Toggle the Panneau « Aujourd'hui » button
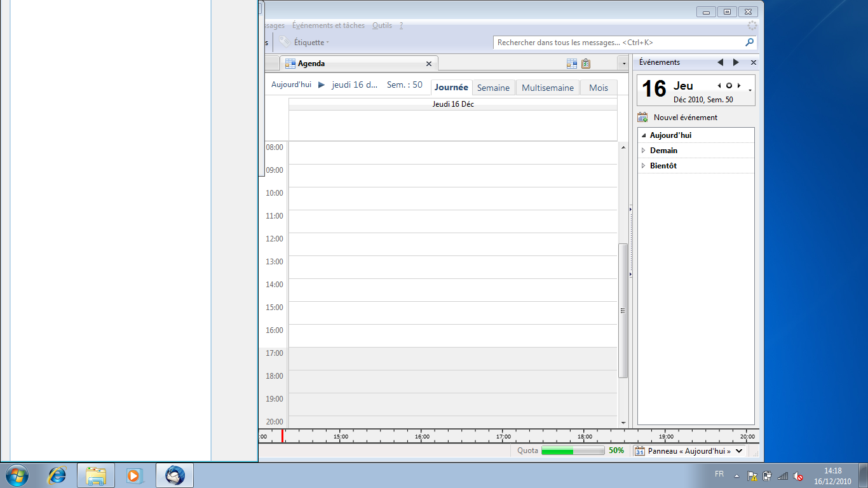Image resolution: width=868 pixels, height=488 pixels. tap(689, 451)
